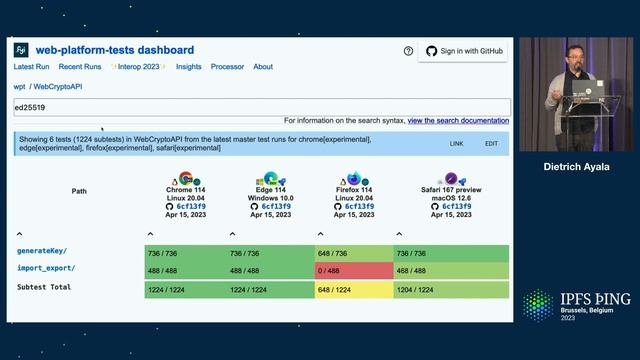Open the generateKey/ directory
The image size is (640, 360).
coord(42,251)
